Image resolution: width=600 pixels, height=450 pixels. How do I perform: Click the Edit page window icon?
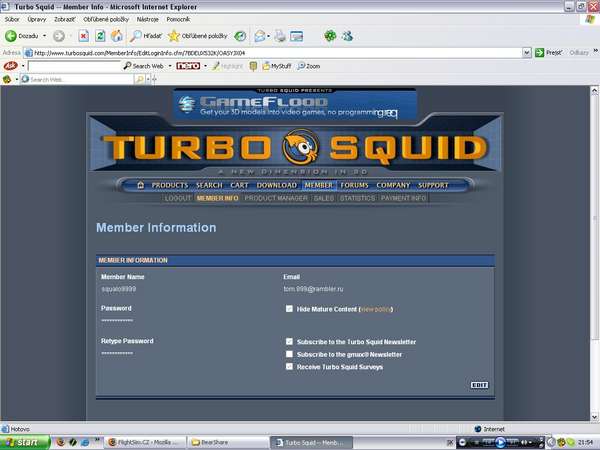point(297,36)
